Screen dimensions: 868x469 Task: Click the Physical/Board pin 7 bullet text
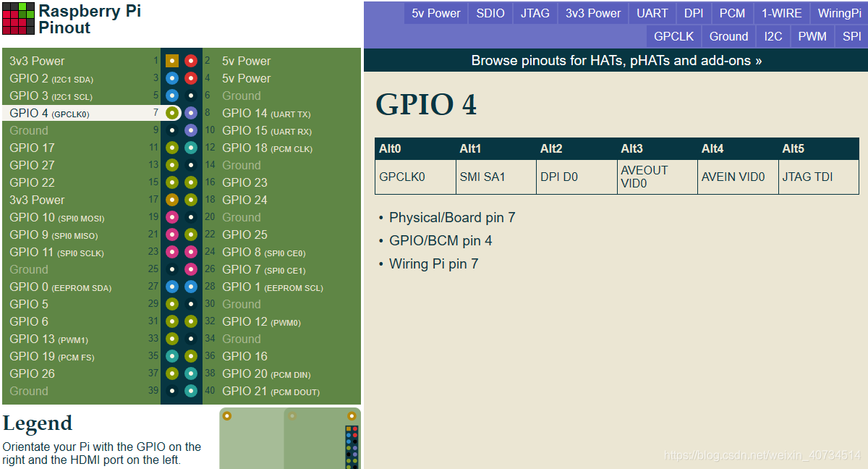(452, 217)
